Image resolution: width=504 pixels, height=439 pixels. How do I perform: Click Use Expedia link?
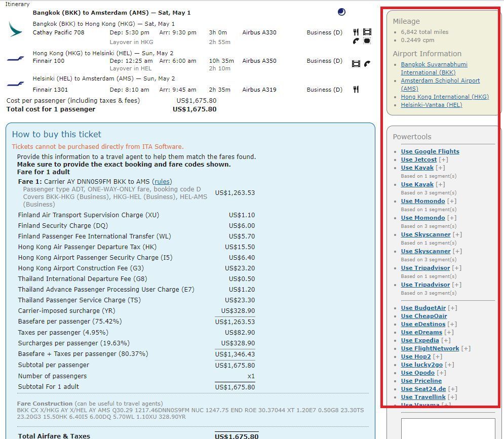pyautogui.click(x=420, y=340)
